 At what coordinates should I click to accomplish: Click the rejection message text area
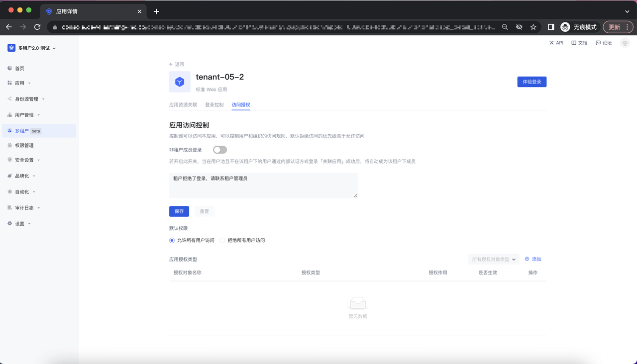[263, 185]
